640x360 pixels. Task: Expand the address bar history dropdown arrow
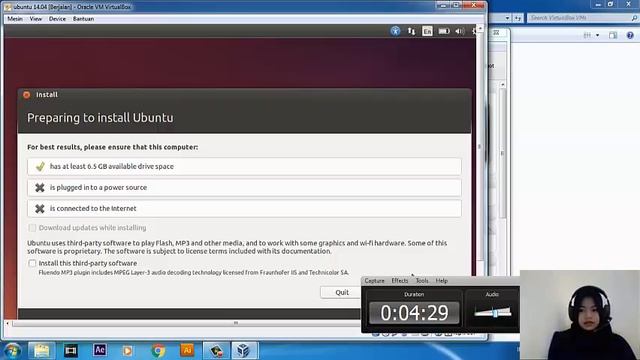click(x=507, y=18)
